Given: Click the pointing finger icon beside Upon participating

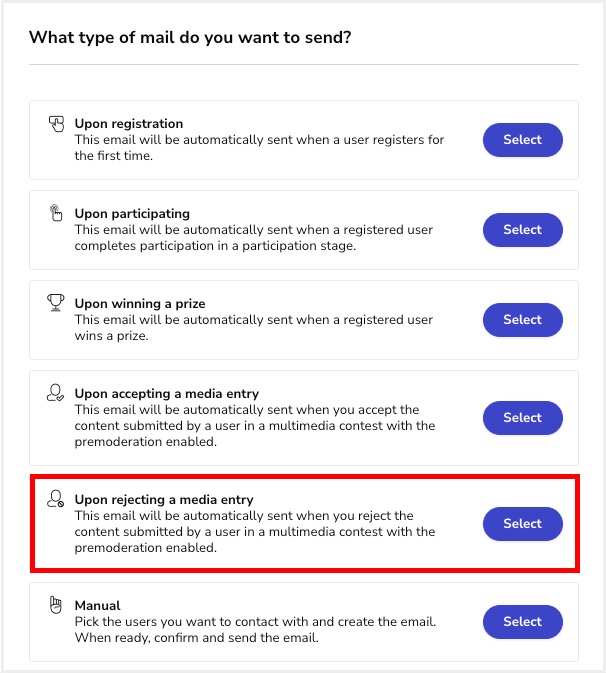Looking at the screenshot, I should pos(56,213).
